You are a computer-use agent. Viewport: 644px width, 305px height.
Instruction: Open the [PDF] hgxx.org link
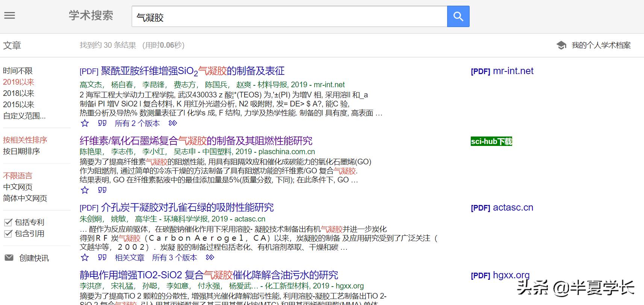pos(500,275)
